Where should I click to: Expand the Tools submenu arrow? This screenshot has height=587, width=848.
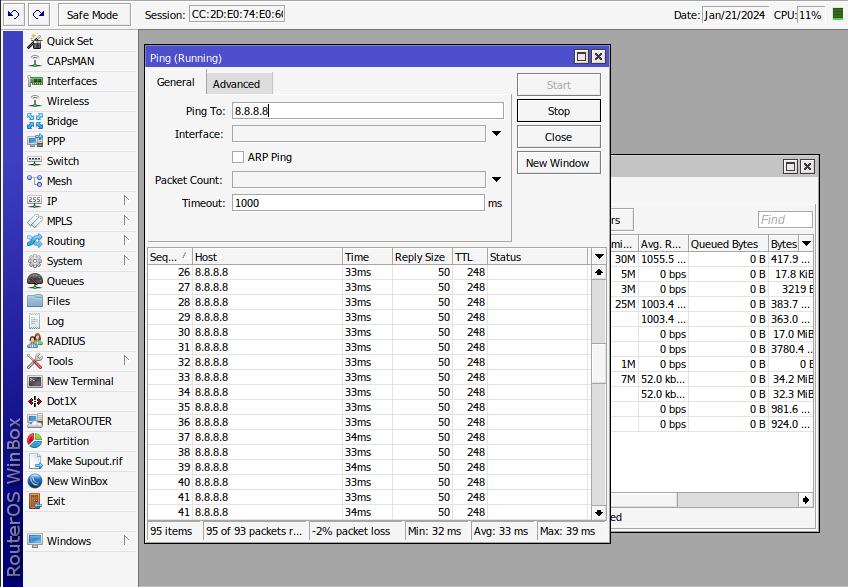pyautogui.click(x=126, y=360)
